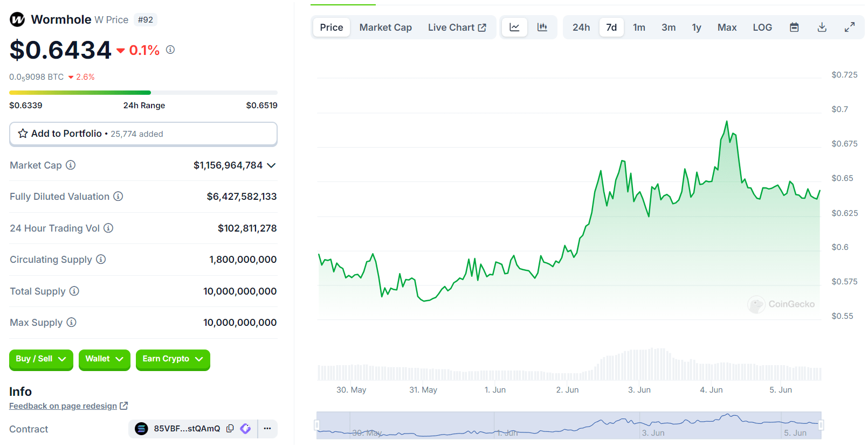Open the calendar date range picker
Image resolution: width=868 pixels, height=447 pixels.
tap(794, 27)
